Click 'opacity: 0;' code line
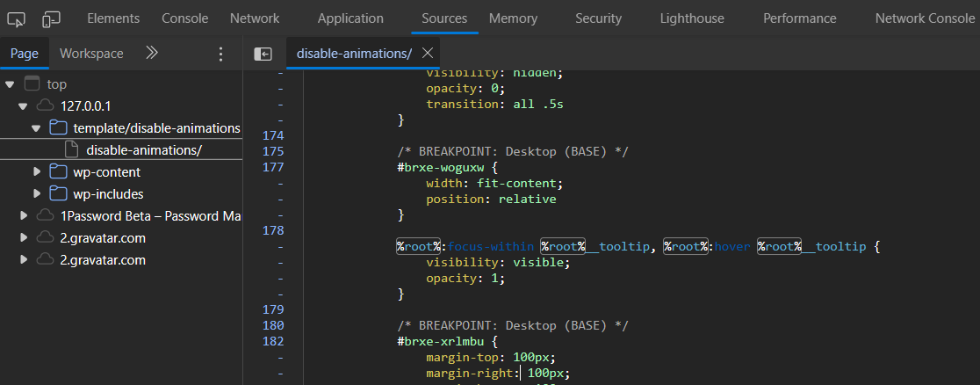 tap(465, 88)
